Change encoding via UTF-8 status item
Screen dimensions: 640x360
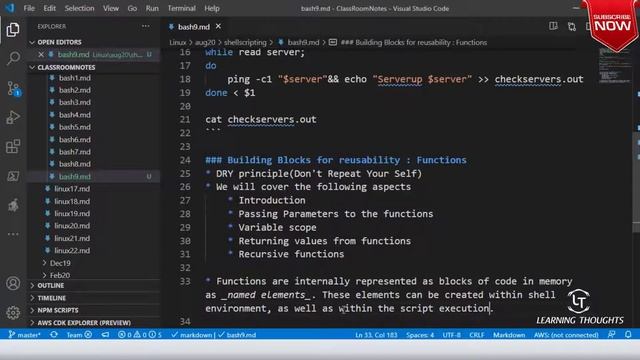pos(451,335)
